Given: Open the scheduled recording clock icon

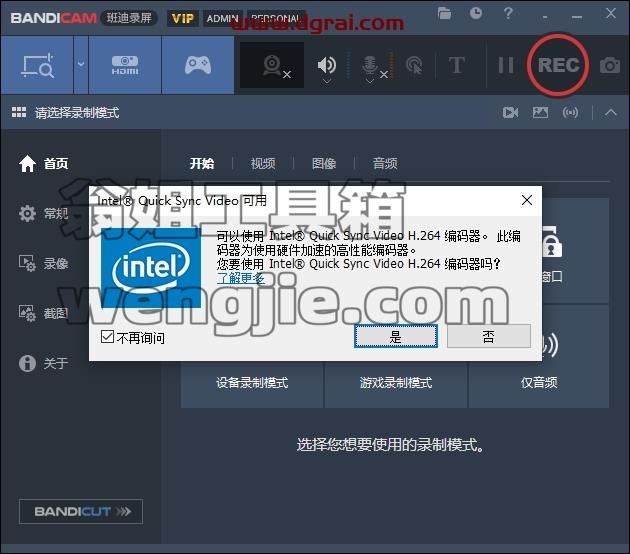Looking at the screenshot, I should pos(476,13).
